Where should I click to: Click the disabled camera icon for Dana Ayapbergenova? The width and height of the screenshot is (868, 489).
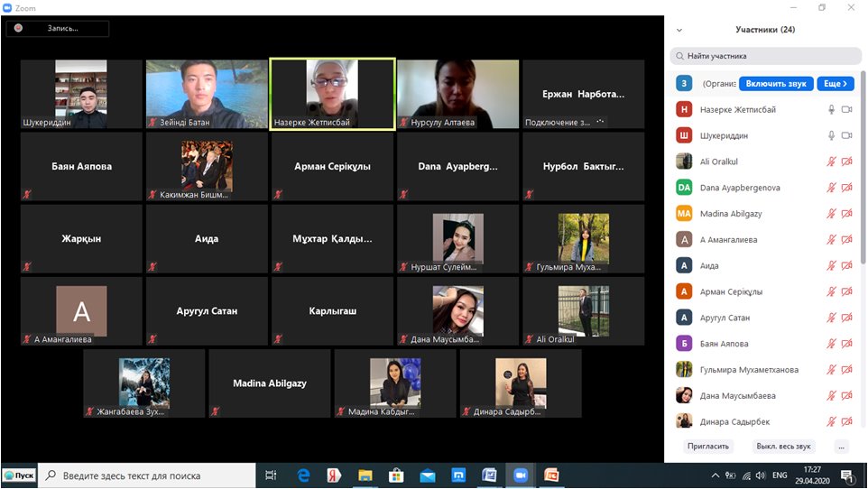click(846, 188)
